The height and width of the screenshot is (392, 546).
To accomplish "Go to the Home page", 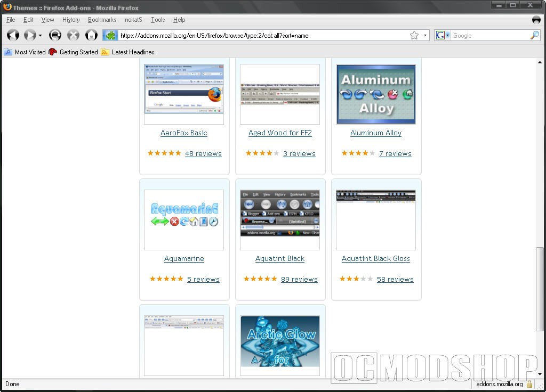I will 92,35.
